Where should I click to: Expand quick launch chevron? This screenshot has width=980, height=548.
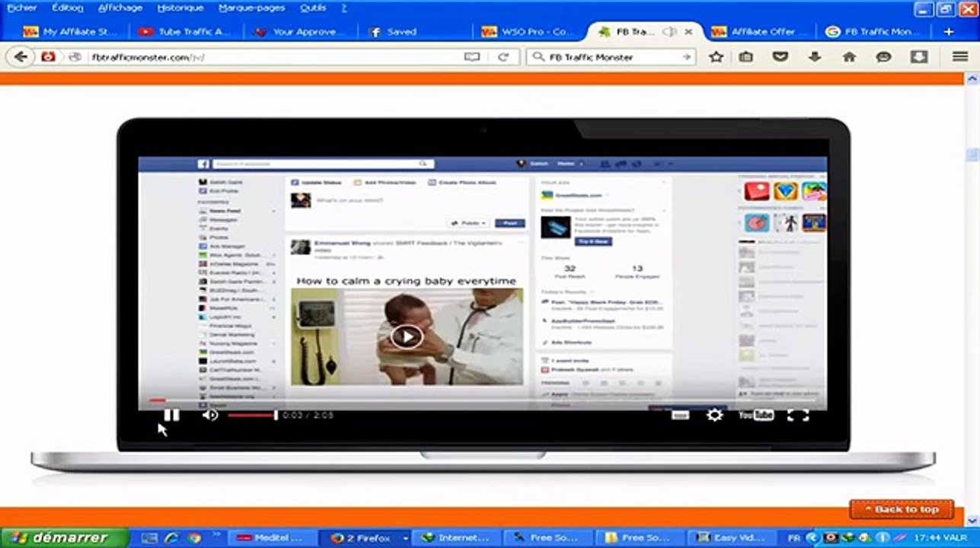click(x=215, y=534)
